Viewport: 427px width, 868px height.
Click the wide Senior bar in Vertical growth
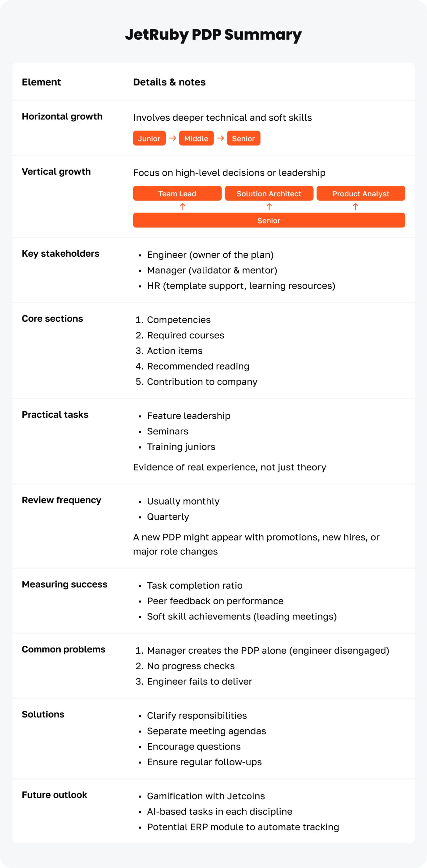pyautogui.click(x=269, y=220)
